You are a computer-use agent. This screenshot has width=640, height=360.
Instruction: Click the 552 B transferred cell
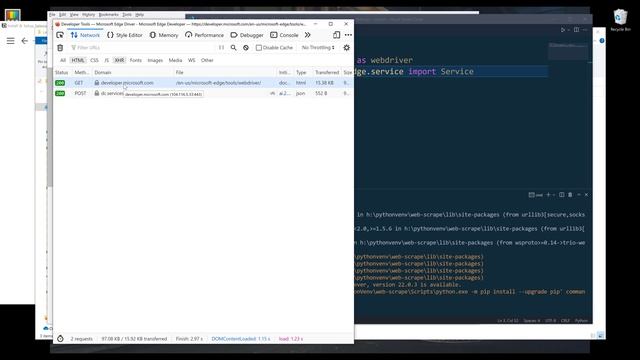pos(322,93)
